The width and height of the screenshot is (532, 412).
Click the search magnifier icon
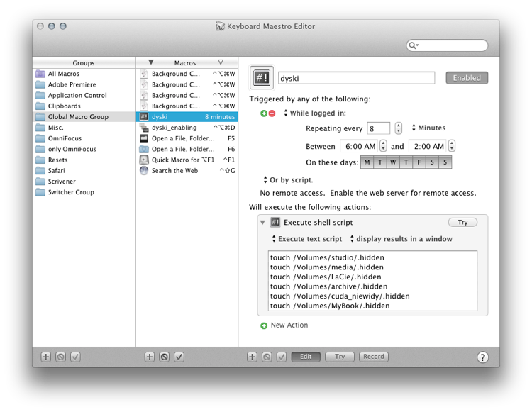point(413,45)
